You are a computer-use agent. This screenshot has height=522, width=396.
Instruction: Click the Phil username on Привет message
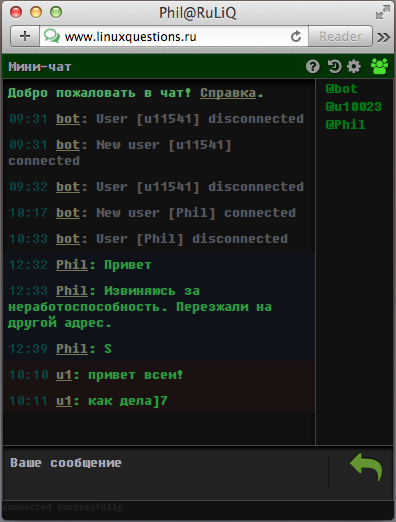(x=72, y=265)
